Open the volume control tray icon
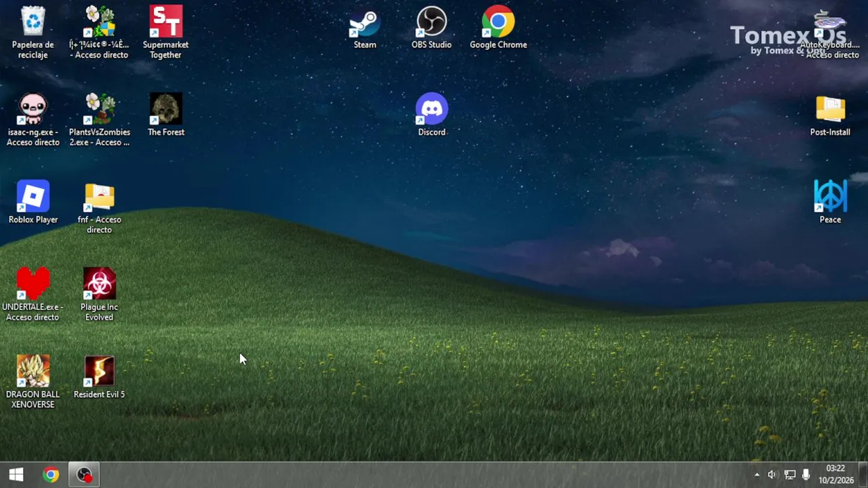 [x=772, y=475]
